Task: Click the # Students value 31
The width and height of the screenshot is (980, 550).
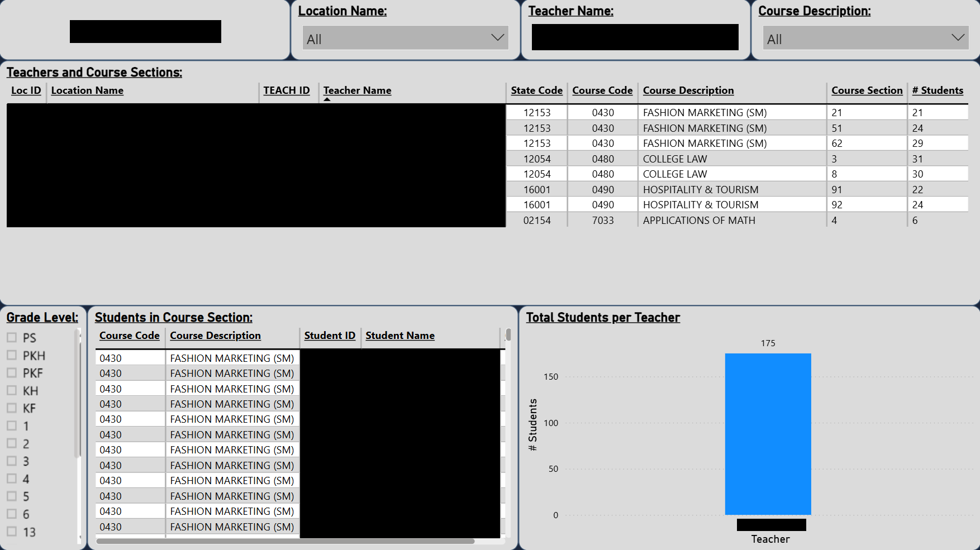Action: point(917,159)
